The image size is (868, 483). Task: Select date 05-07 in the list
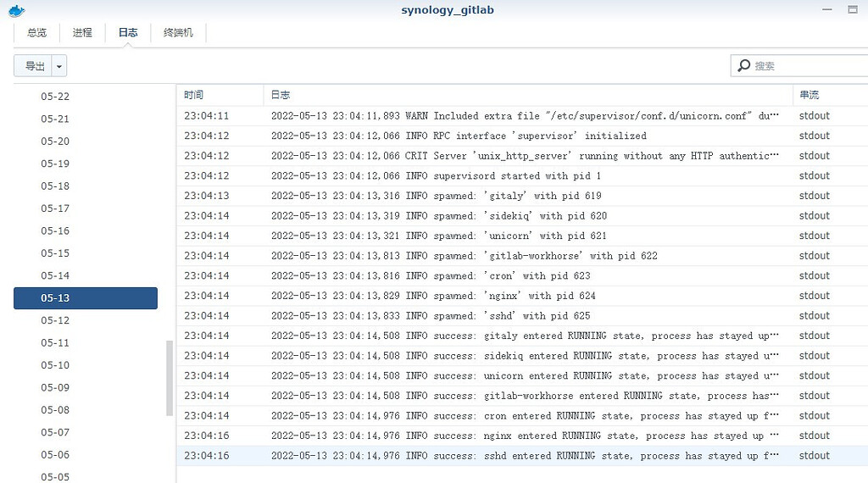click(x=86, y=433)
